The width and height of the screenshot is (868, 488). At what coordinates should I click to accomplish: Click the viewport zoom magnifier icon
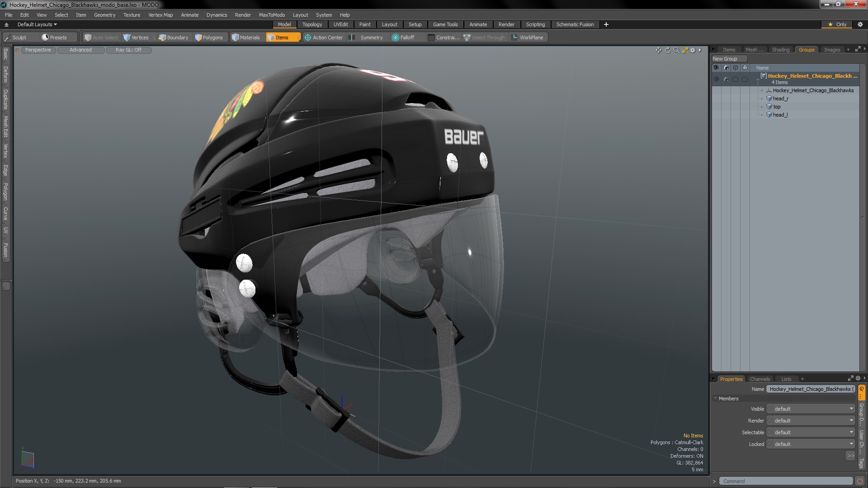(x=676, y=50)
